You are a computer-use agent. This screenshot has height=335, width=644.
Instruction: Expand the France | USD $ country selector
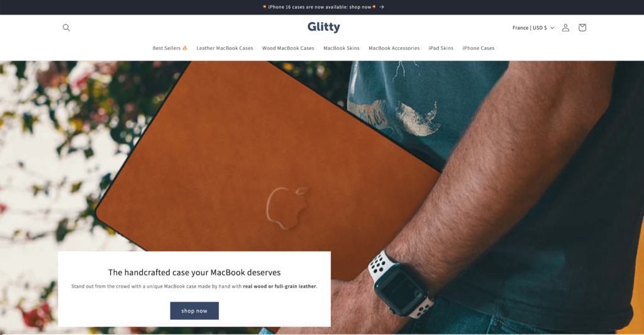pos(533,28)
